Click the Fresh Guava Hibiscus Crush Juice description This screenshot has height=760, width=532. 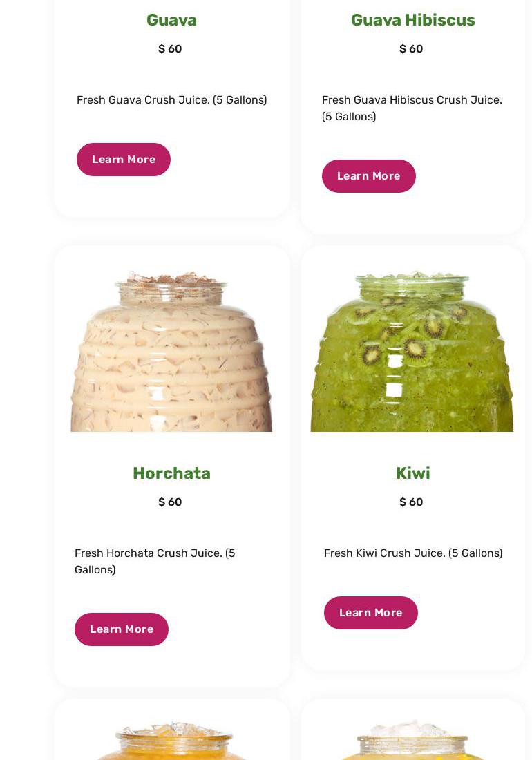click(412, 108)
